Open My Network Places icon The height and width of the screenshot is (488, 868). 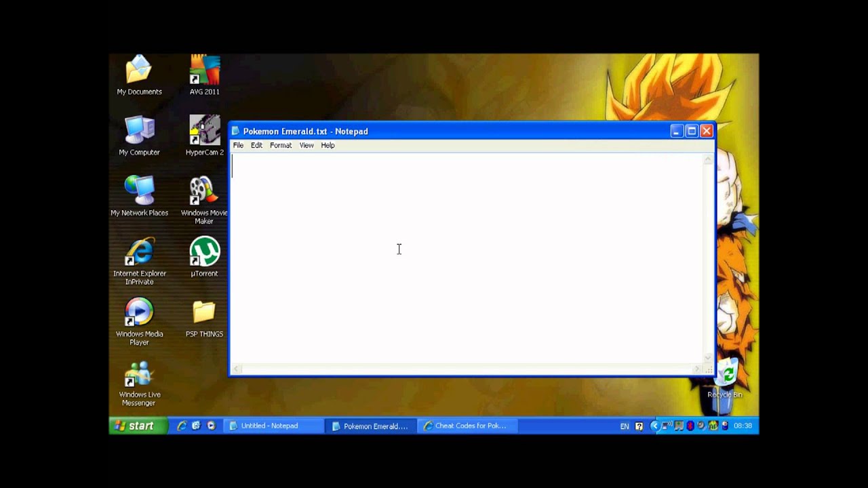[x=139, y=197]
